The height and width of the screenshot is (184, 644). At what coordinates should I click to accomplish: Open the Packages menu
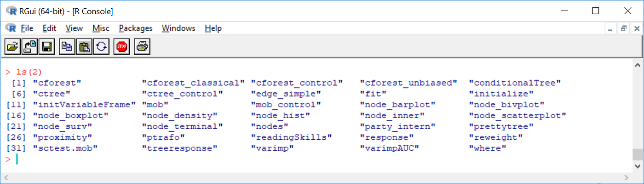point(136,28)
